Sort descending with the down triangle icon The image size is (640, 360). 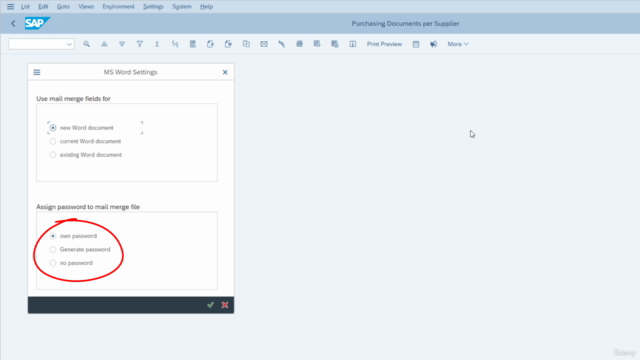122,44
